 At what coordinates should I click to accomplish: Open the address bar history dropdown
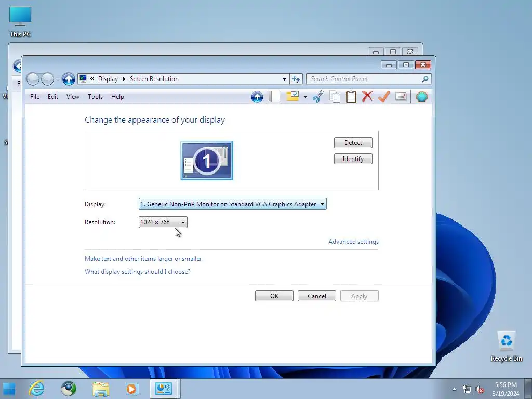pos(284,79)
